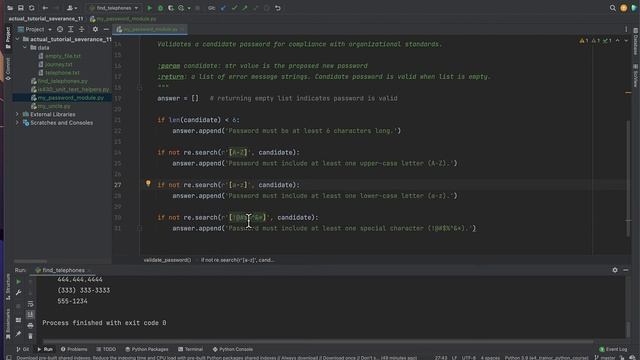Click the yellow lightbulb intention icon
The height and width of the screenshot is (360, 640).
(x=148, y=184)
